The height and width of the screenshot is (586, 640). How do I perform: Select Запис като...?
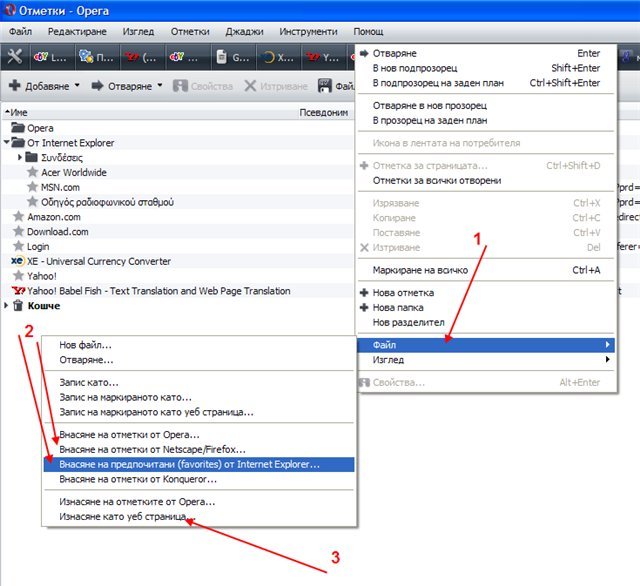[199, 382]
